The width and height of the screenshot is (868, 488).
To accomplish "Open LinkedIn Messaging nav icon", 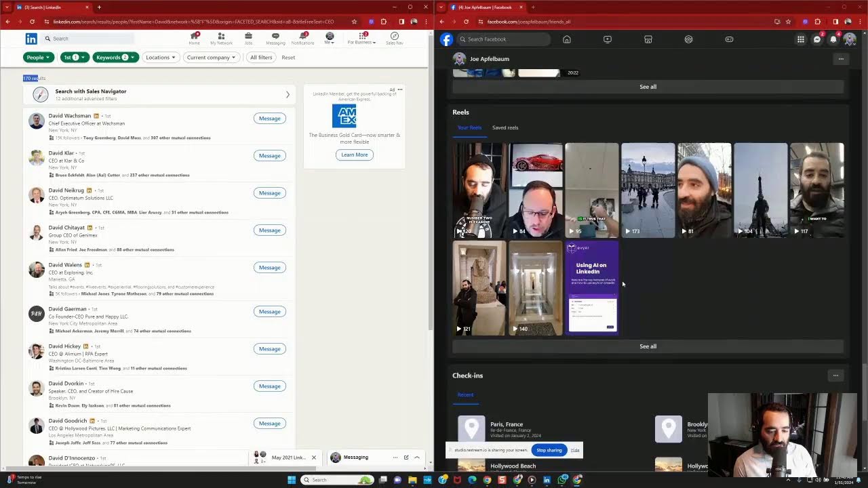I will (275, 38).
